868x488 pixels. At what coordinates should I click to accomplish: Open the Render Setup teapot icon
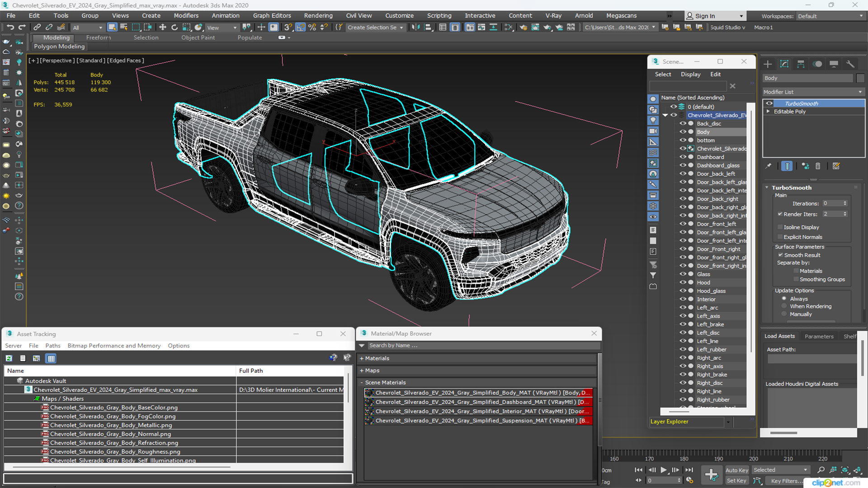tap(524, 28)
